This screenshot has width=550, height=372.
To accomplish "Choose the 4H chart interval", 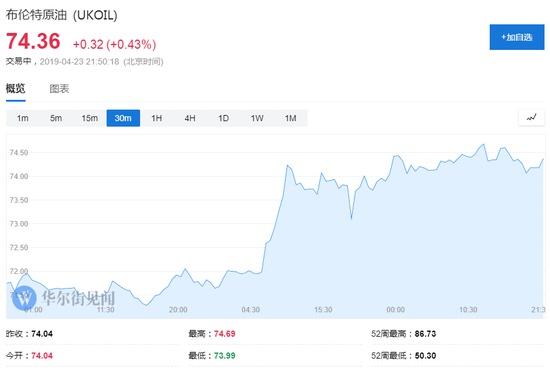I will click(x=190, y=118).
